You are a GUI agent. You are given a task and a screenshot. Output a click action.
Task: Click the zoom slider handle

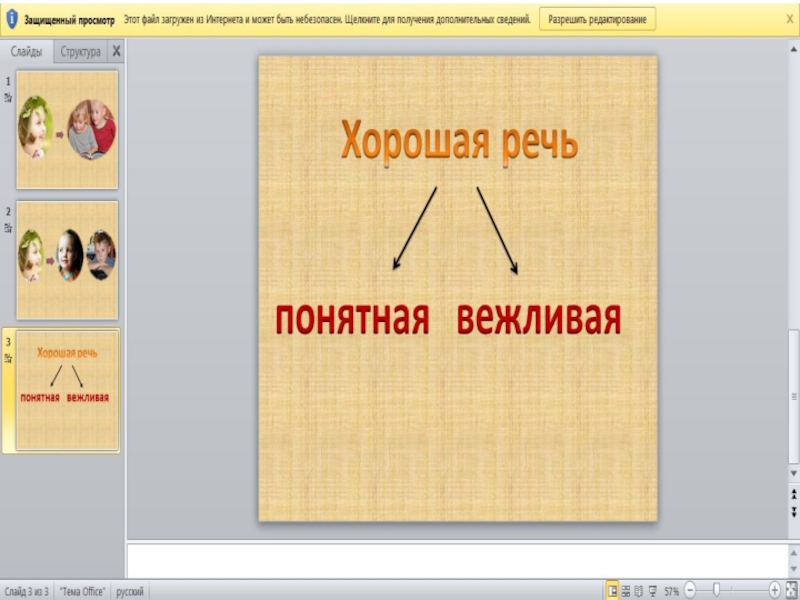point(716,591)
